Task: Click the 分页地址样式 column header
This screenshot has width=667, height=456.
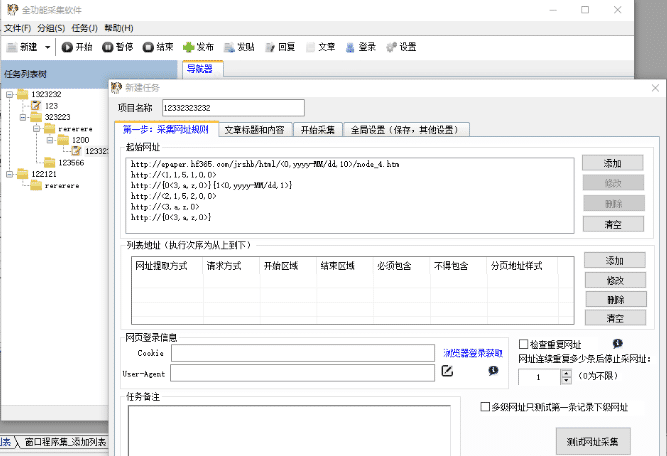Action: click(522, 266)
